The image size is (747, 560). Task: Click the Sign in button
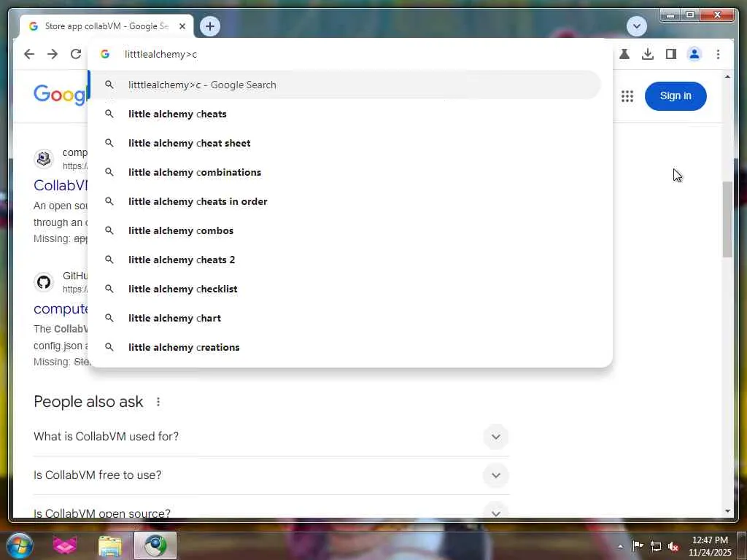(x=675, y=96)
